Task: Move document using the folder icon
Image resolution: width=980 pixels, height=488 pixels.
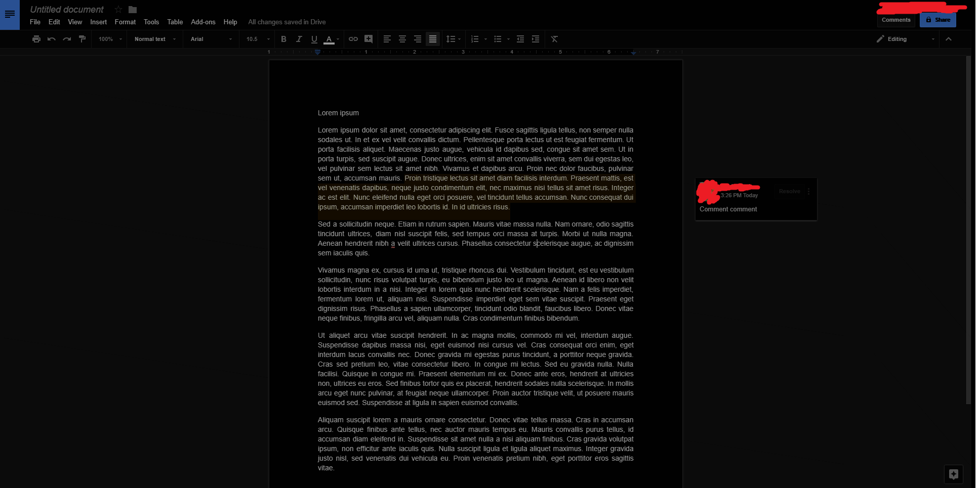Action: [133, 10]
